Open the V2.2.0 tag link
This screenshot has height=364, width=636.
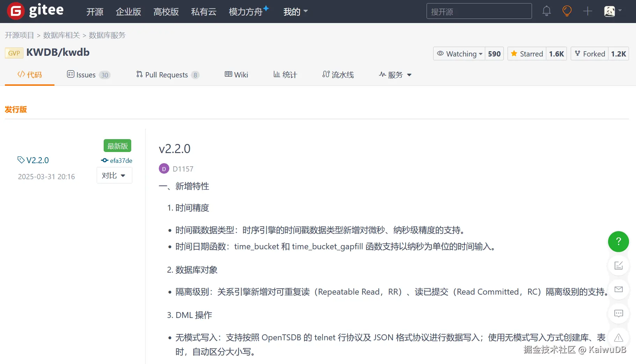pyautogui.click(x=38, y=160)
